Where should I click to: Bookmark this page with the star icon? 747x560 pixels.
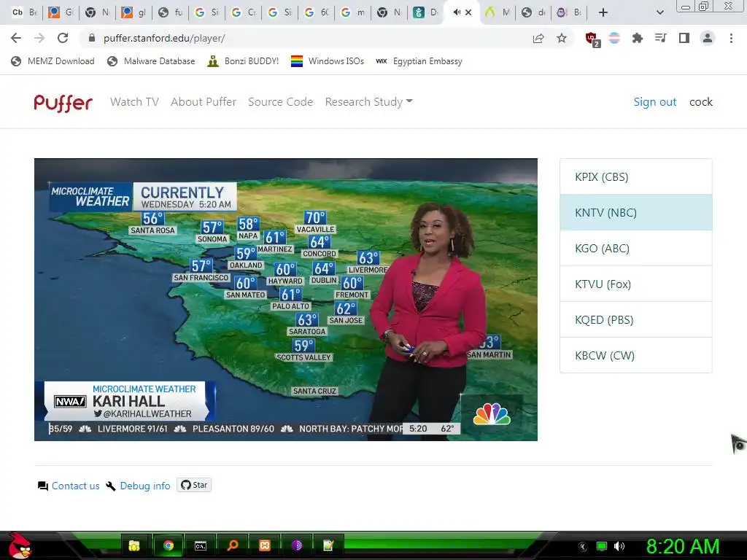pyautogui.click(x=562, y=38)
